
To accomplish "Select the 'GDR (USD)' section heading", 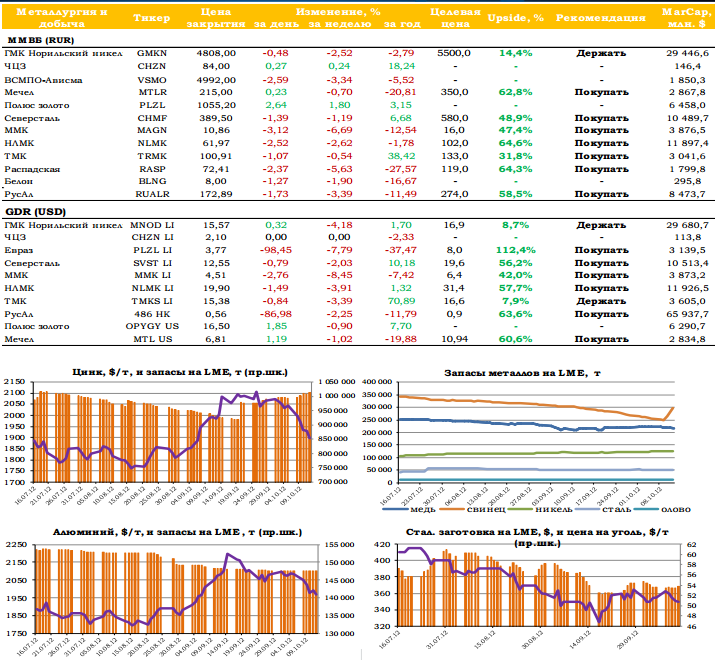I will click(36, 212).
